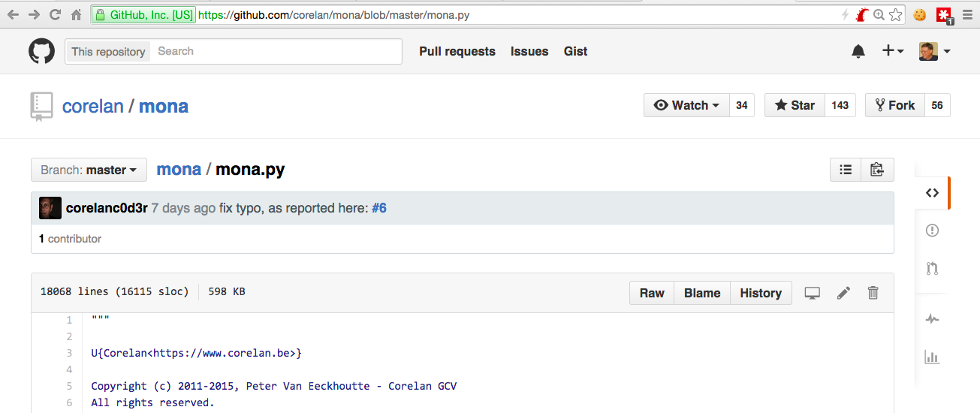The height and width of the screenshot is (413, 980).
Task: Open the Code section in sidebar
Action: tap(932, 193)
